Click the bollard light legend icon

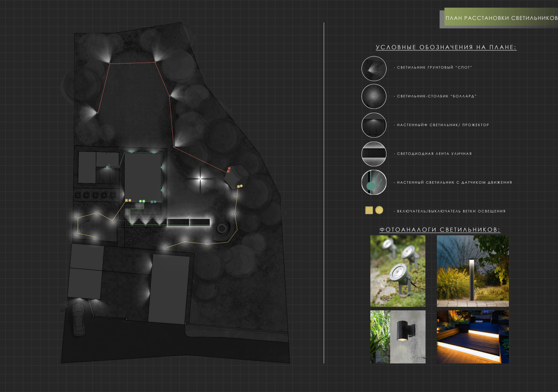[374, 96]
